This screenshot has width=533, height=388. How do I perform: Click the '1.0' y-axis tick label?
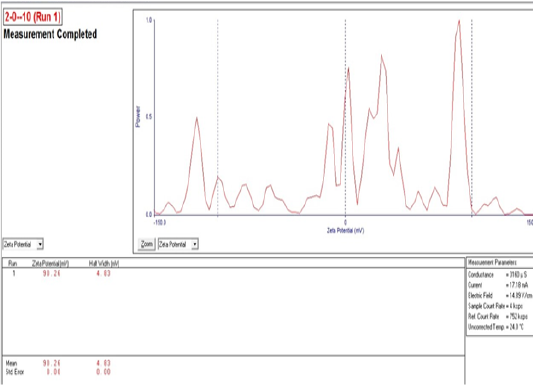click(x=149, y=20)
